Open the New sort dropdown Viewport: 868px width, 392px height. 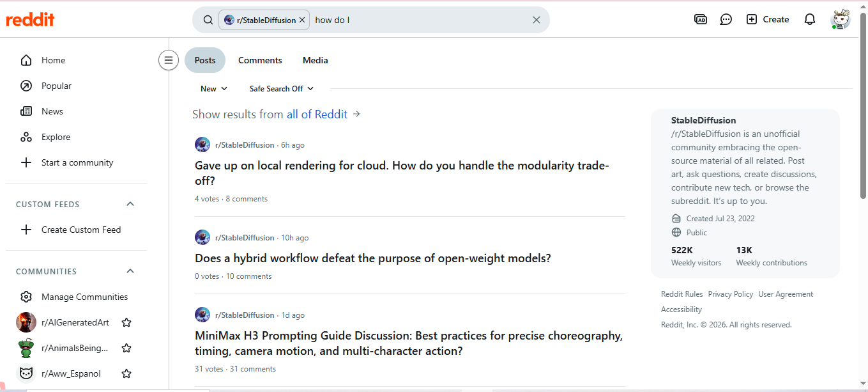tap(214, 89)
